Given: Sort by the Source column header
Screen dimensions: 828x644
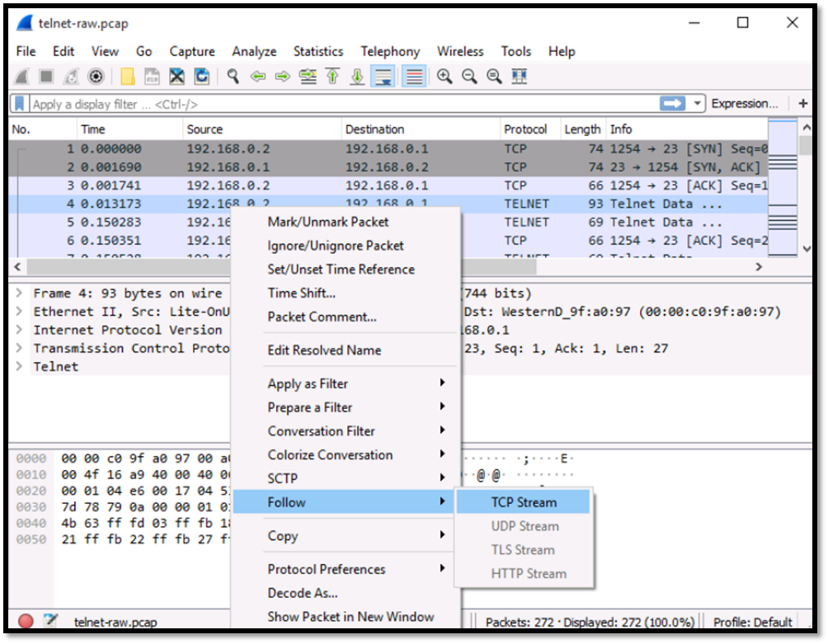Looking at the screenshot, I should click(x=262, y=129).
